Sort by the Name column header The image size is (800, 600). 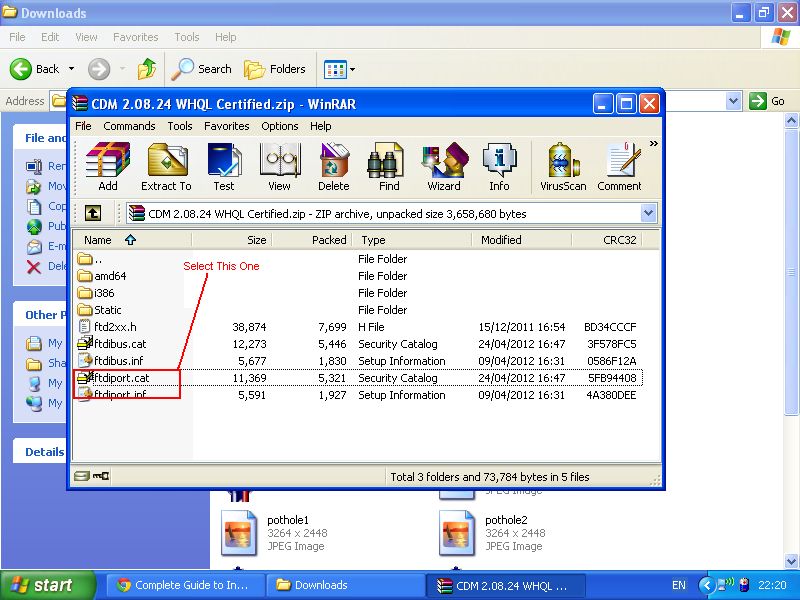132,240
